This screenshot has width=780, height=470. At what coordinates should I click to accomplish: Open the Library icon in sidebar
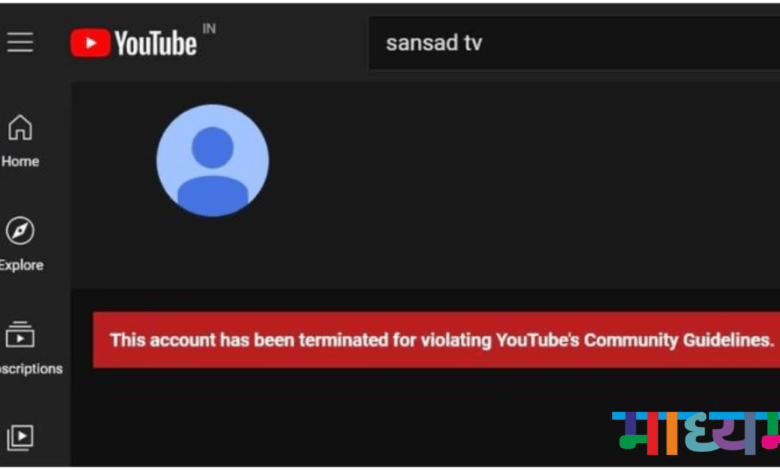[20, 438]
